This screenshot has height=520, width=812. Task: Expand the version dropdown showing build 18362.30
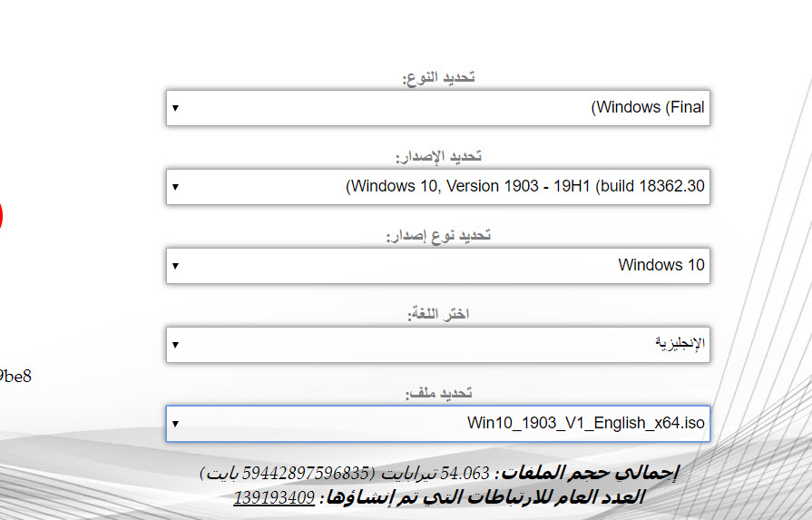[438, 186]
